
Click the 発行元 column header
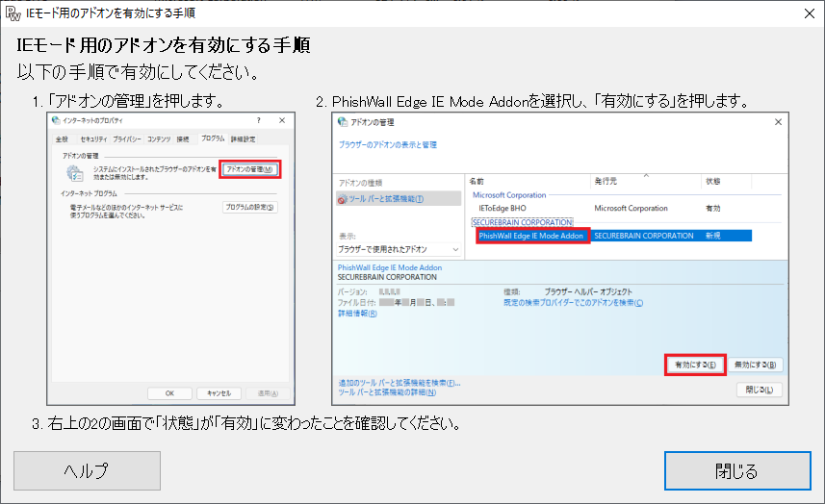tap(606, 182)
